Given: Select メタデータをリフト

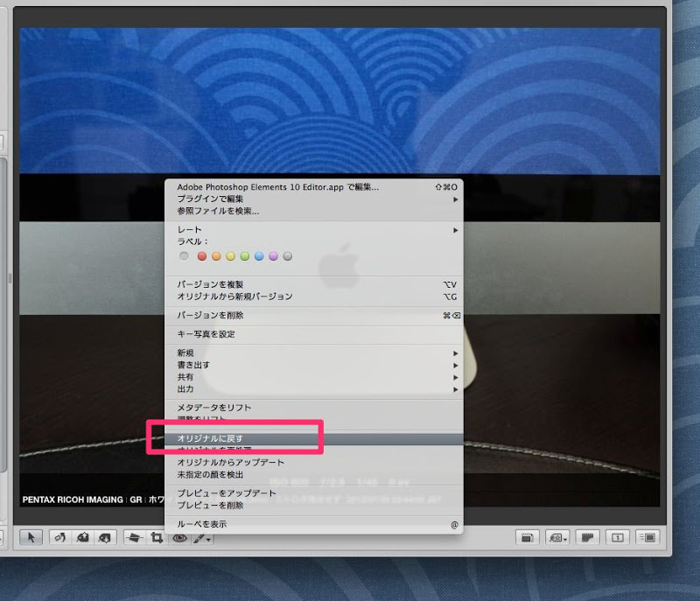Looking at the screenshot, I should [314, 408].
